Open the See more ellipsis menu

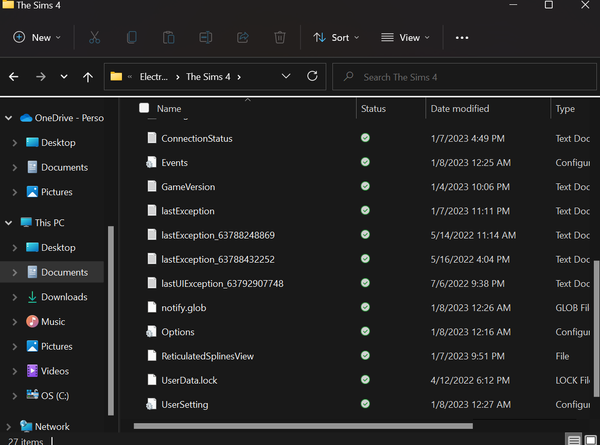pyautogui.click(x=462, y=37)
